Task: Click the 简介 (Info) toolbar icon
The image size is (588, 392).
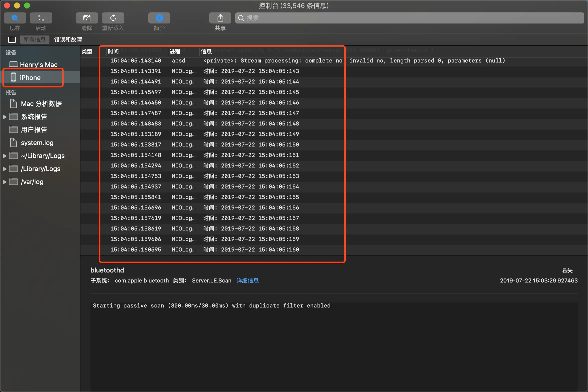Action: click(x=159, y=18)
